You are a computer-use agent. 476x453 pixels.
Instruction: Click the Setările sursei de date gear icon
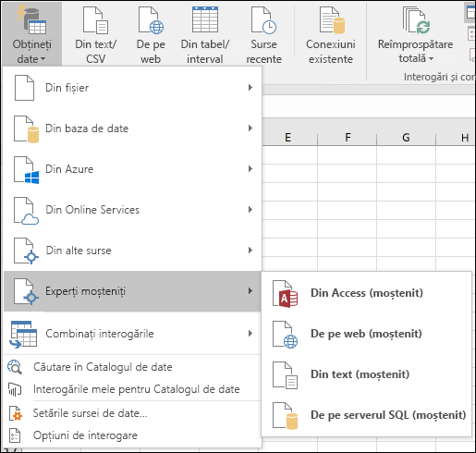coord(15,413)
